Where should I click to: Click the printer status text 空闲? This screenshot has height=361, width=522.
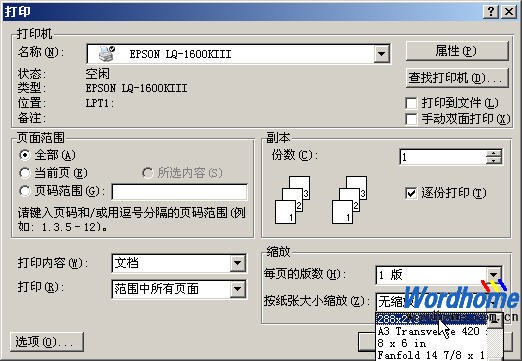(x=97, y=74)
